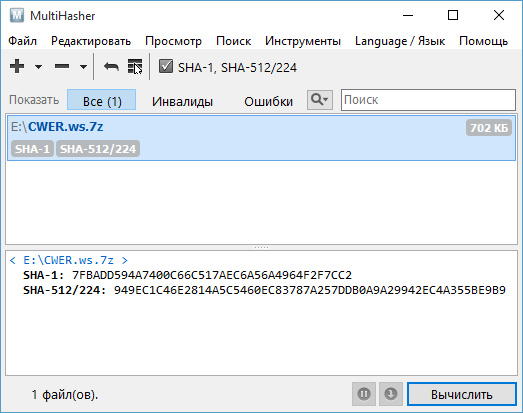Click the 1 файл(ов). status text
This screenshot has height=413, width=523.
(x=65, y=395)
